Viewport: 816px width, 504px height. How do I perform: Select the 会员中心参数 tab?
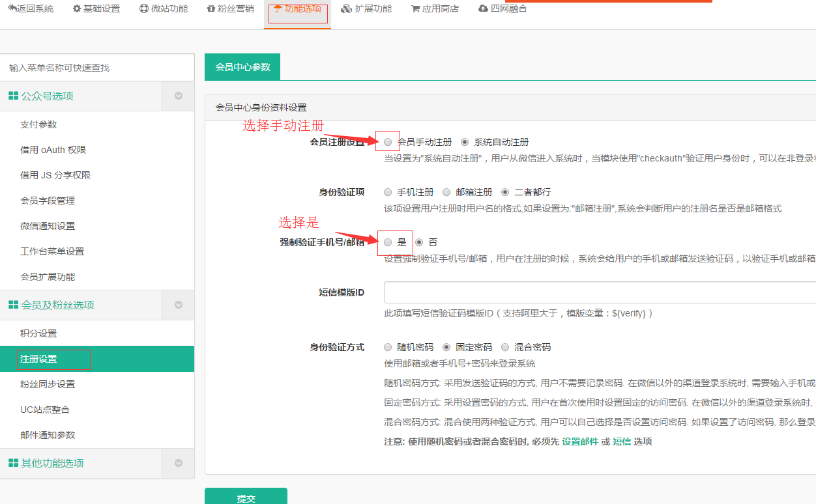coord(242,66)
